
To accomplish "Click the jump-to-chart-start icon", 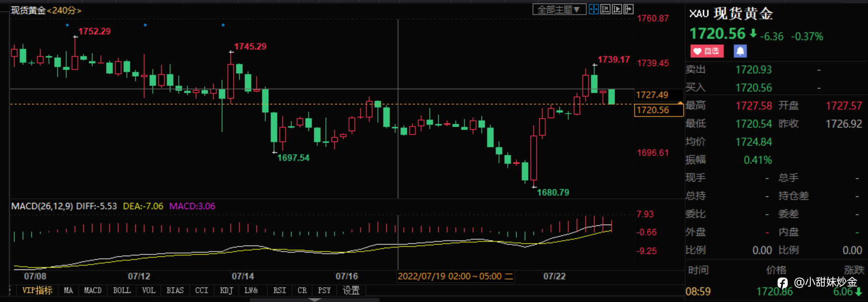I will (605, 9).
